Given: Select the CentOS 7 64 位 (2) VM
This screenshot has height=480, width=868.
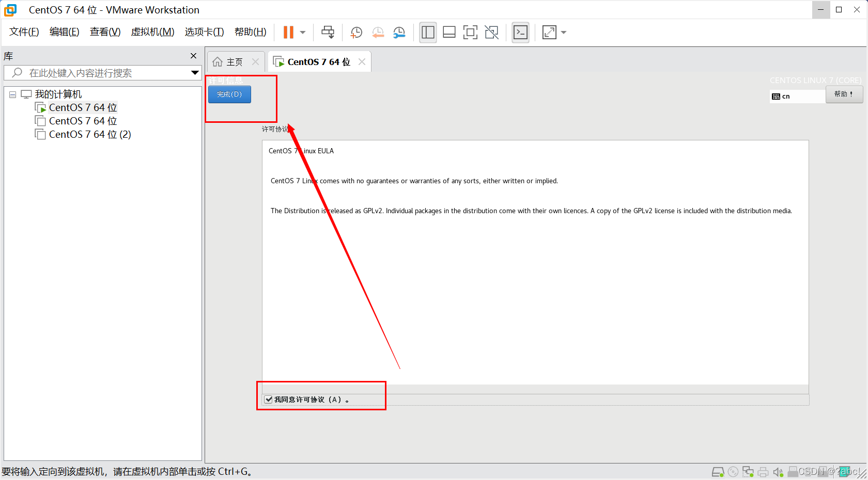Looking at the screenshot, I should coord(90,134).
